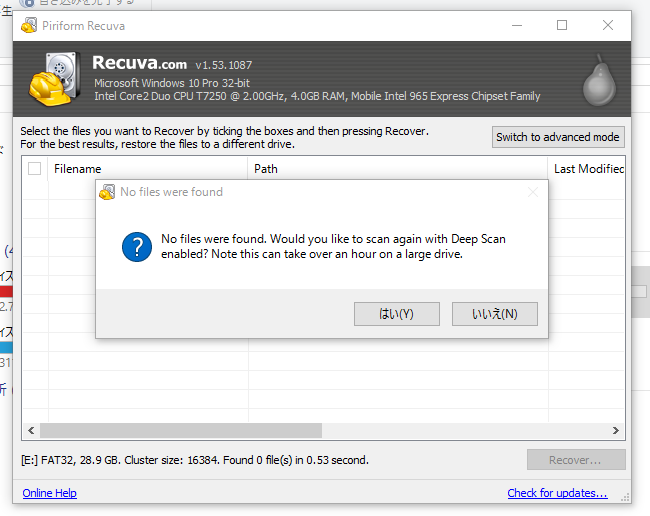Click the Deep Scan question message text

pos(333,246)
